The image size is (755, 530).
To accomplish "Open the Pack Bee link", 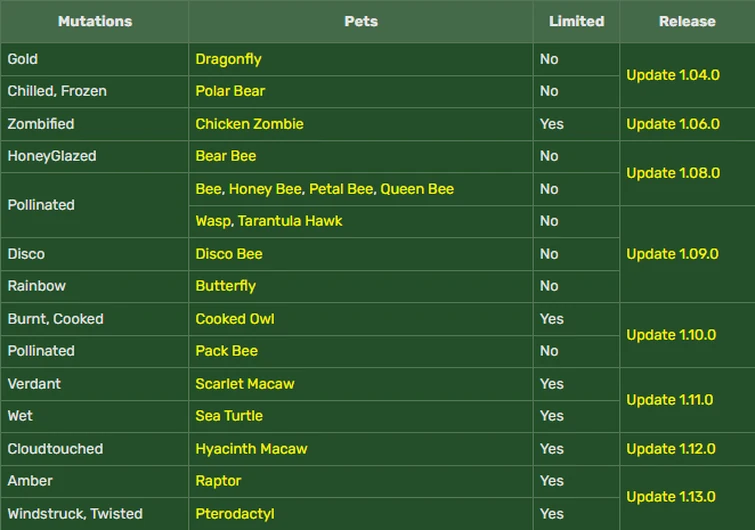I will (226, 351).
